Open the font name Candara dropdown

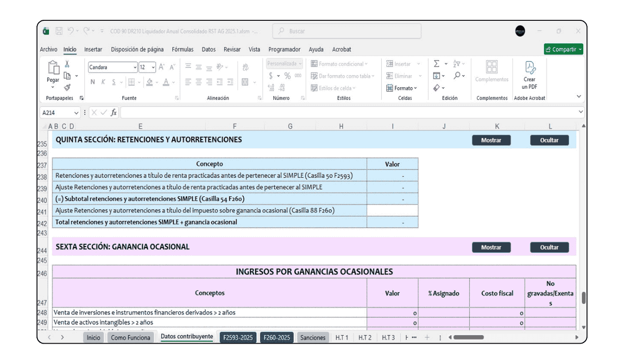(x=135, y=67)
